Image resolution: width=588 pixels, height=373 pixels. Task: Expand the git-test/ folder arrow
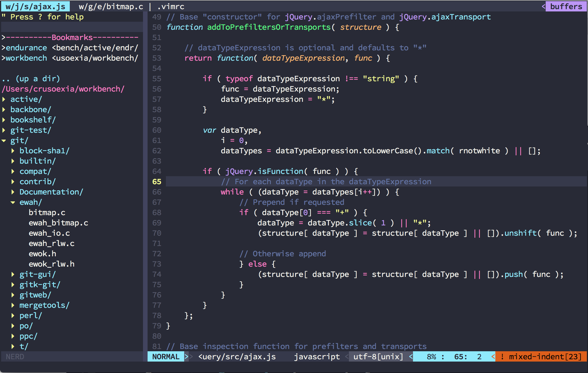point(4,130)
